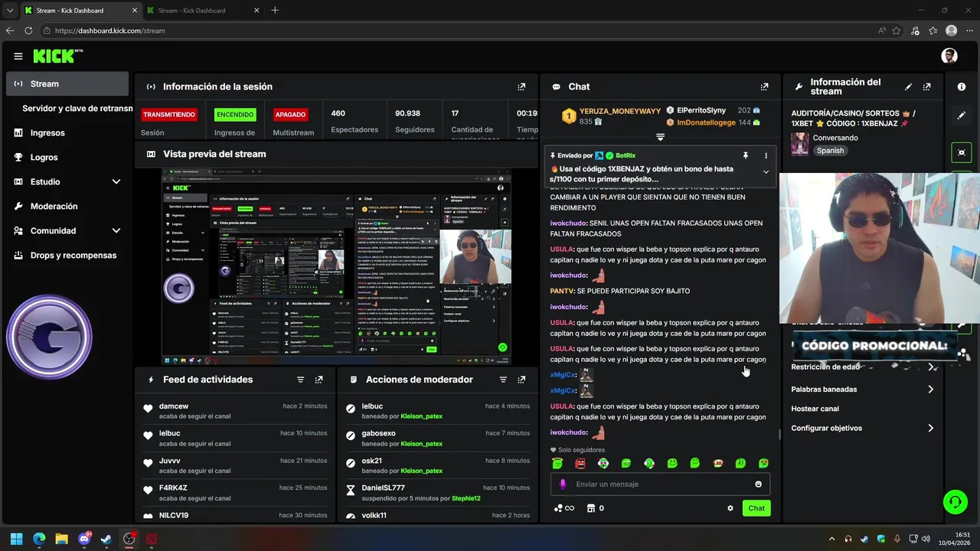Open the channel points infinity icon
Image resolution: width=980 pixels, height=551 pixels.
[563, 508]
